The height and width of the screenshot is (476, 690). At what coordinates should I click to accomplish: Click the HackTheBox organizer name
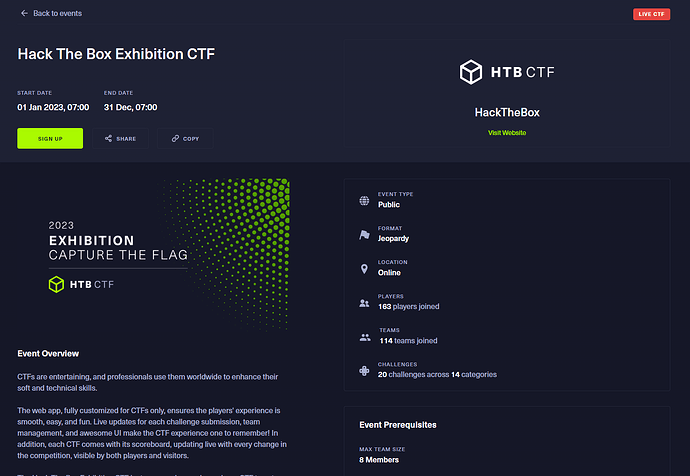click(x=507, y=113)
